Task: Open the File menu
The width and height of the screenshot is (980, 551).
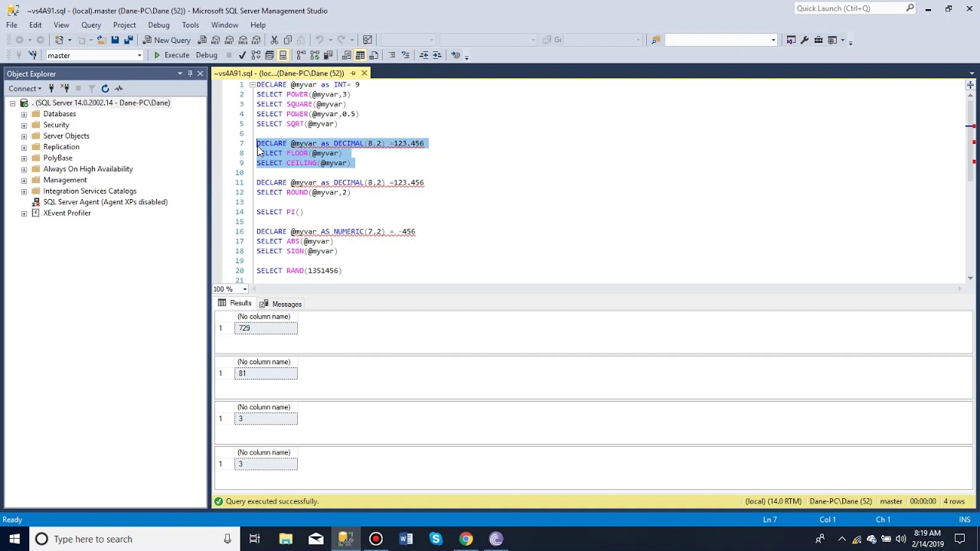Action: [11, 25]
